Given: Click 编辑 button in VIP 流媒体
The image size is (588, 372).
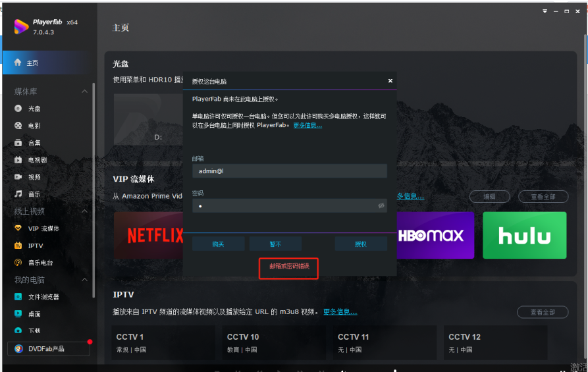Looking at the screenshot, I should tap(489, 196).
